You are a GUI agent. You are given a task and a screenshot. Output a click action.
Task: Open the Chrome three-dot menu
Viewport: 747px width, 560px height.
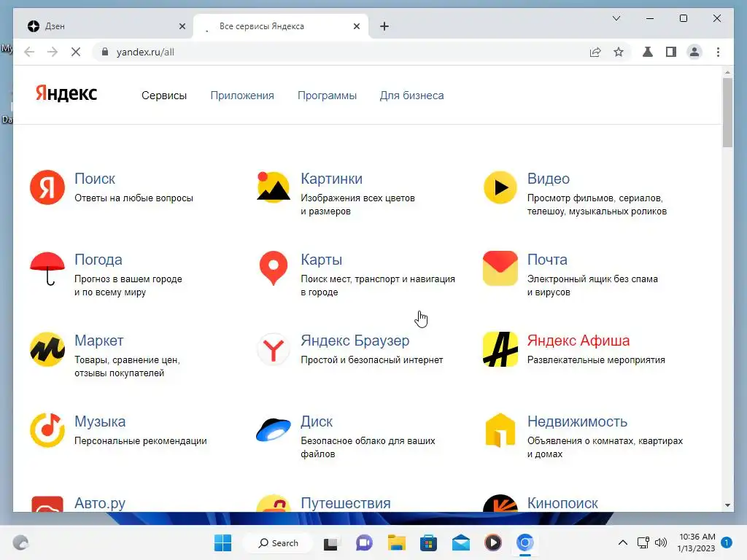[718, 52]
